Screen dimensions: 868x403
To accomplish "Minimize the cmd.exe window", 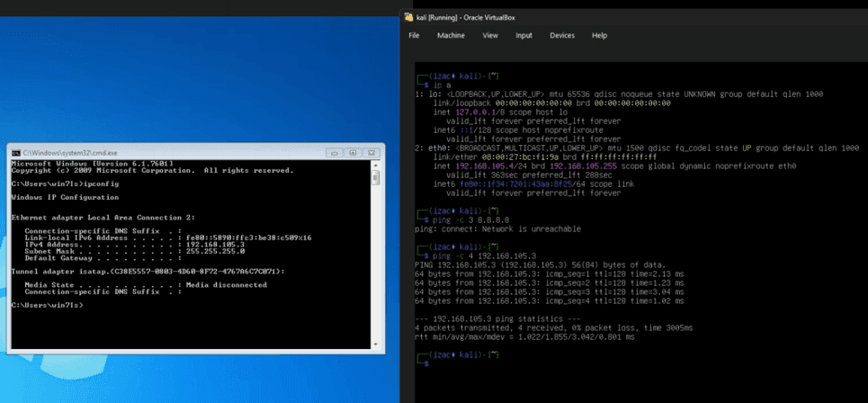I will [x=335, y=152].
